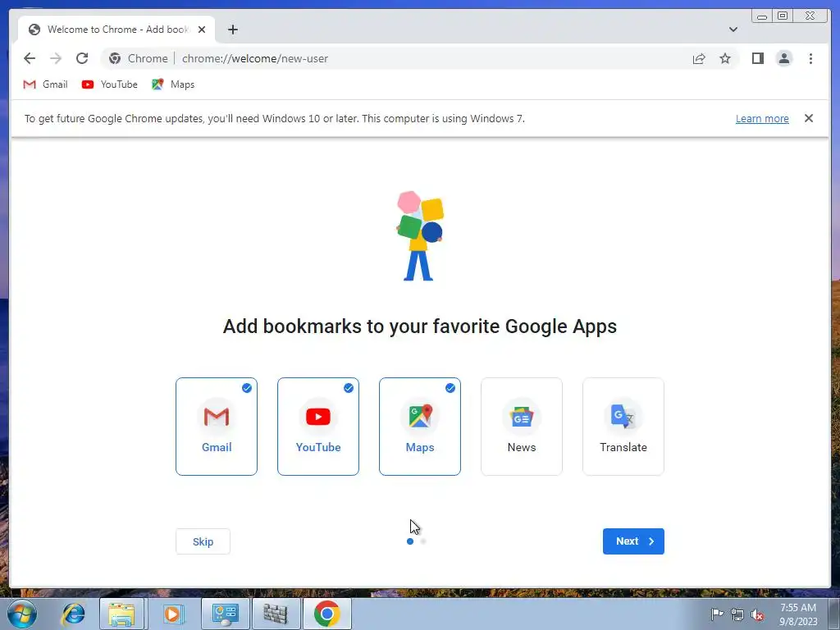Viewport: 840px width, 630px height.
Task: Click the browser forward arrow
Action: click(56, 58)
